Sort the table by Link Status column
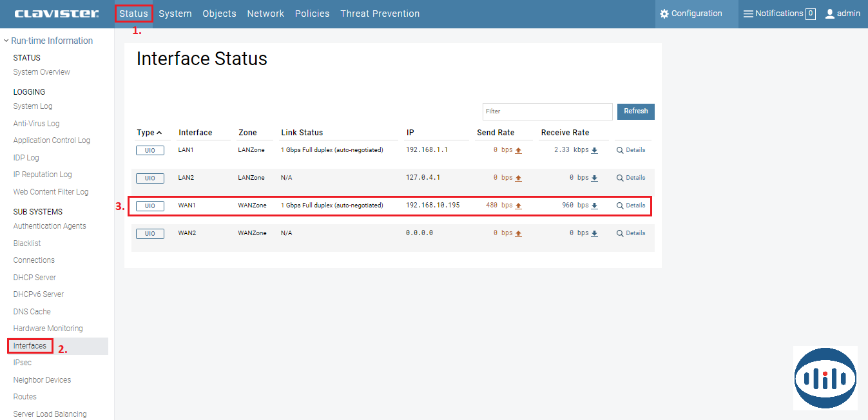 [302, 133]
